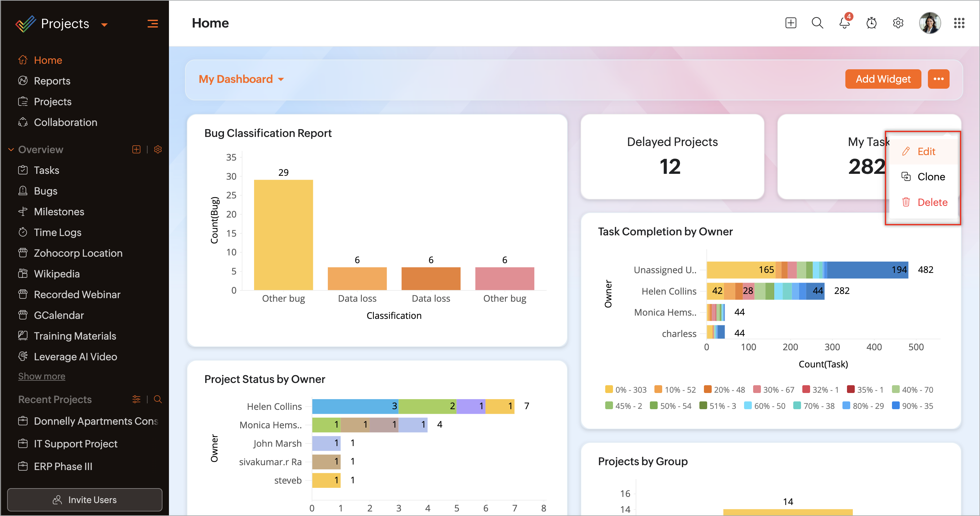Open the settings gear in top bar
Viewport: 980px width, 516px height.
[898, 23]
